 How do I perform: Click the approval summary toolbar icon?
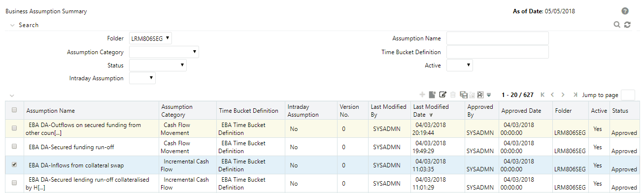coord(480,95)
